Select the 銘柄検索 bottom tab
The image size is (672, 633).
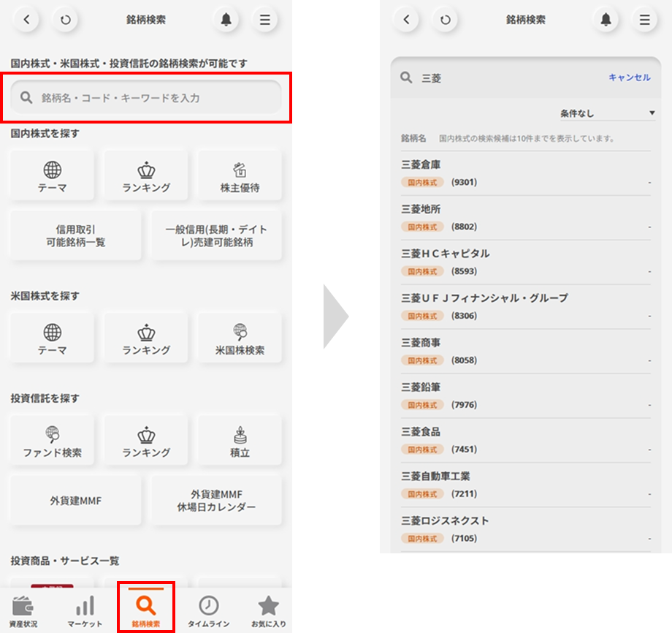click(x=146, y=611)
